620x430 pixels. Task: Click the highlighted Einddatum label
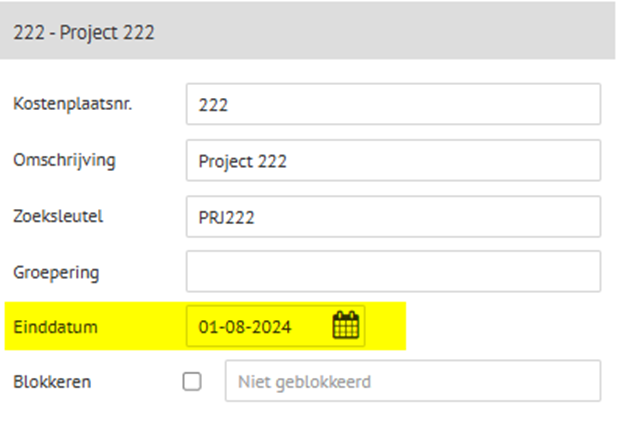click(55, 327)
